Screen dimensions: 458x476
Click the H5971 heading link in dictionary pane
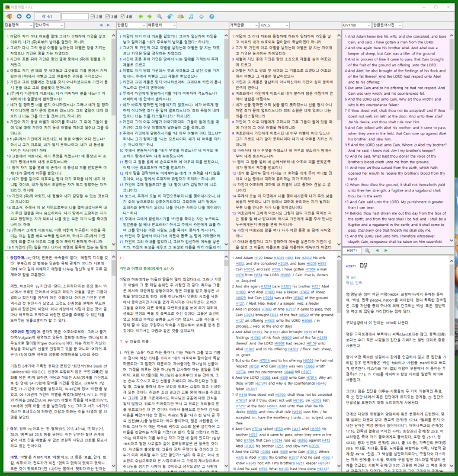pyautogui.click(x=351, y=266)
